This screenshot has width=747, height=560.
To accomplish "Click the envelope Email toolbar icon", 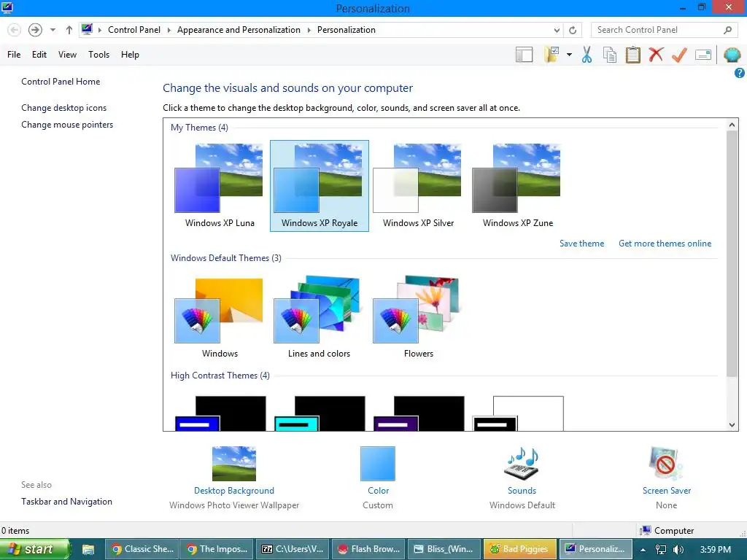I will click(x=703, y=55).
